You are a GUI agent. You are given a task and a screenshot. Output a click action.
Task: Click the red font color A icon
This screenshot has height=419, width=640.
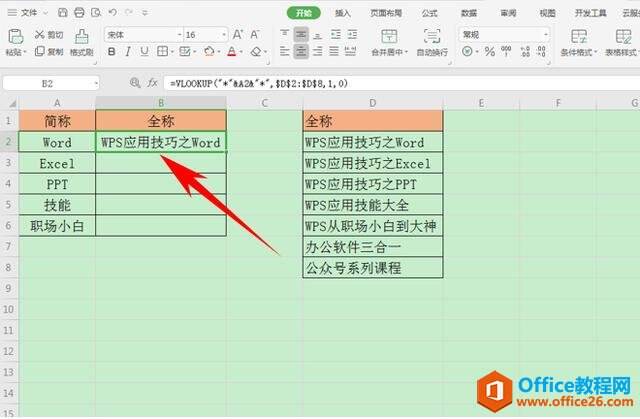(232, 52)
